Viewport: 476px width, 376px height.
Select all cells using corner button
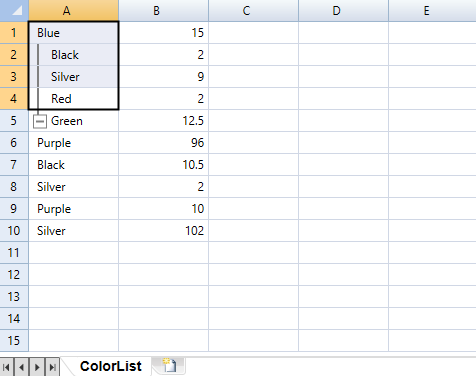coord(14,10)
